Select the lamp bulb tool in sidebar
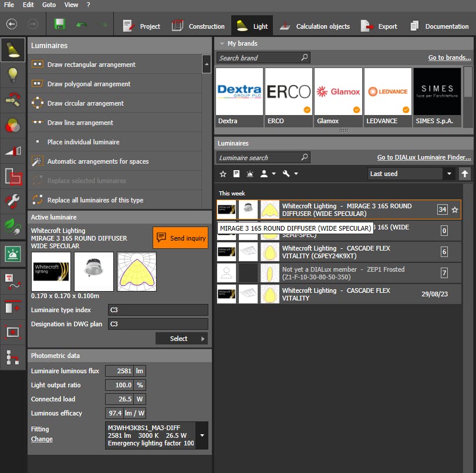Viewport: 476px width, 473px height. click(13, 75)
